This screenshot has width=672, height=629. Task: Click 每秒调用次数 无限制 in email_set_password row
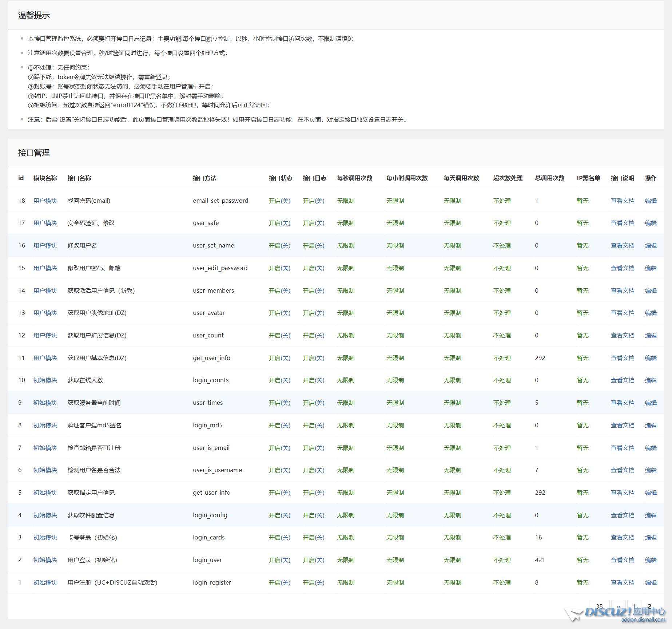[x=345, y=201]
